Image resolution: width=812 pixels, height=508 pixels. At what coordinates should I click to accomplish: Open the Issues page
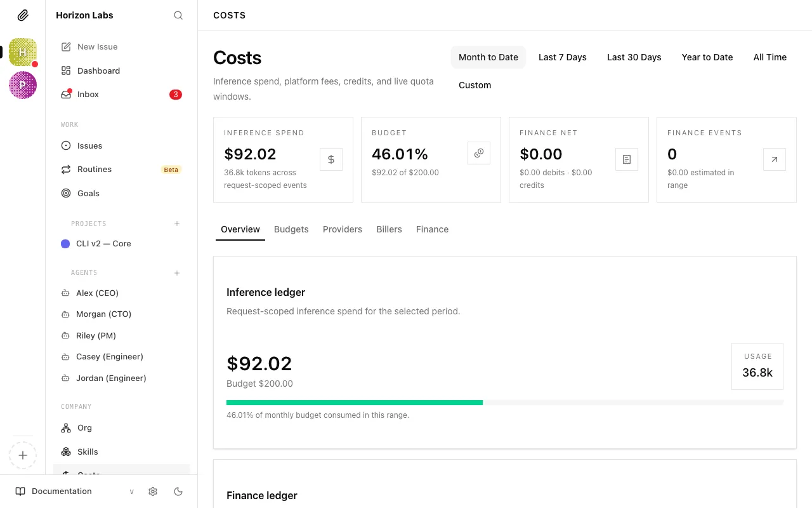(x=122, y=145)
